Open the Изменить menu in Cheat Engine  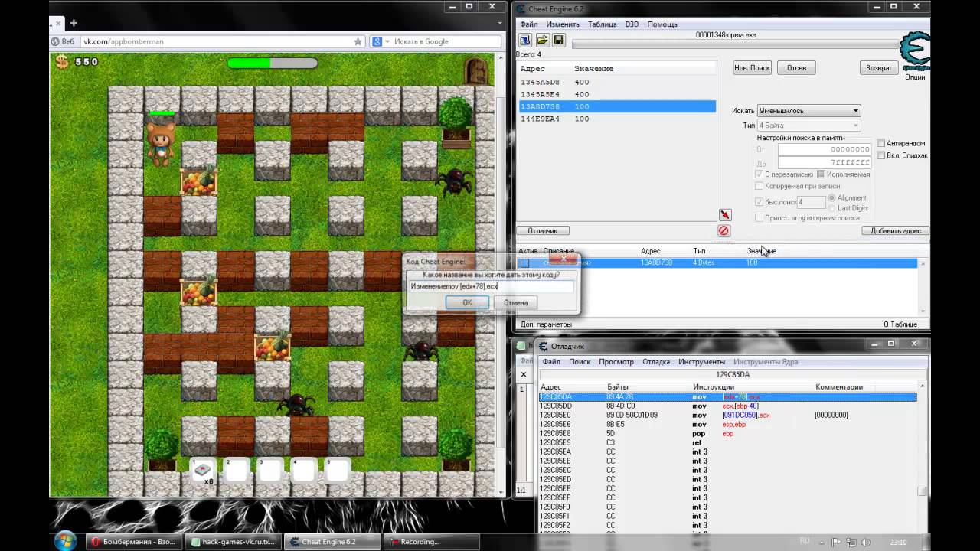pos(563,24)
